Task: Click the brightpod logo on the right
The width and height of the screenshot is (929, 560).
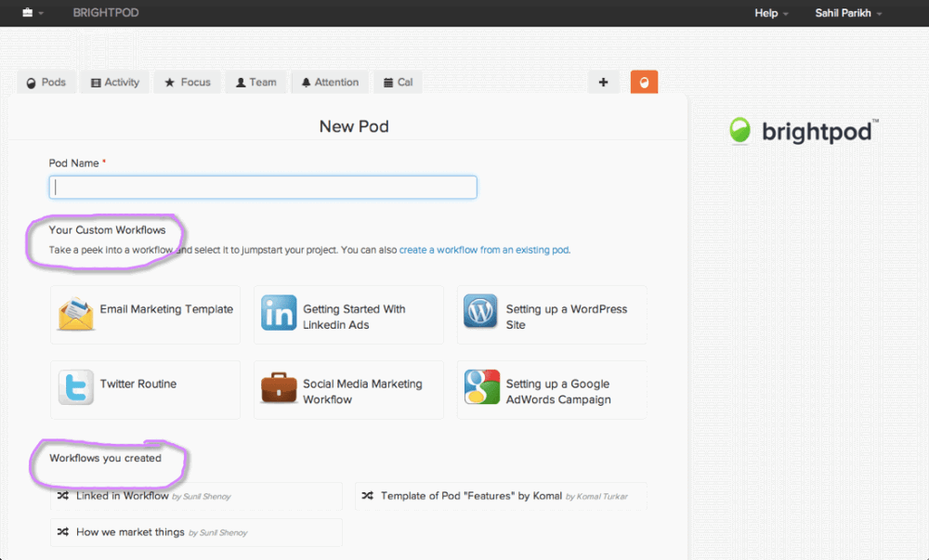Action: point(804,131)
